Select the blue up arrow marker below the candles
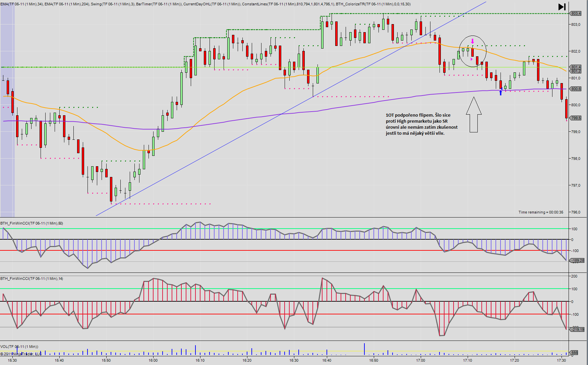The width and height of the screenshot is (588, 365). click(x=501, y=93)
